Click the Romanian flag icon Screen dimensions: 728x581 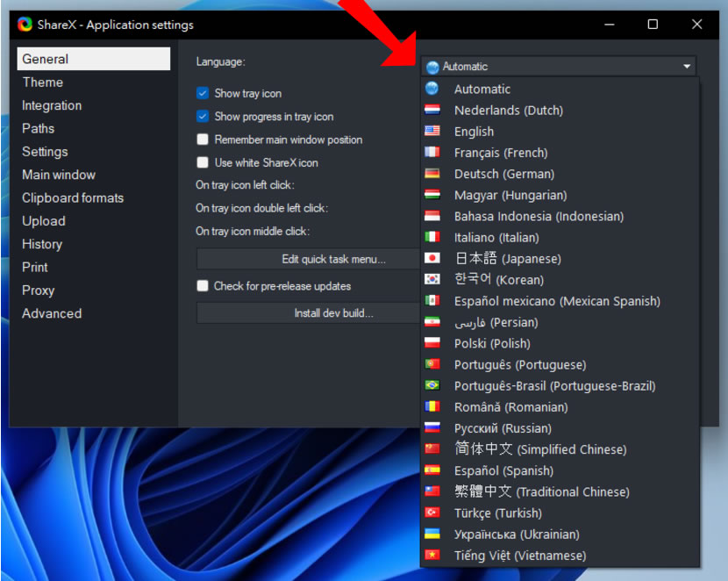[x=432, y=406]
